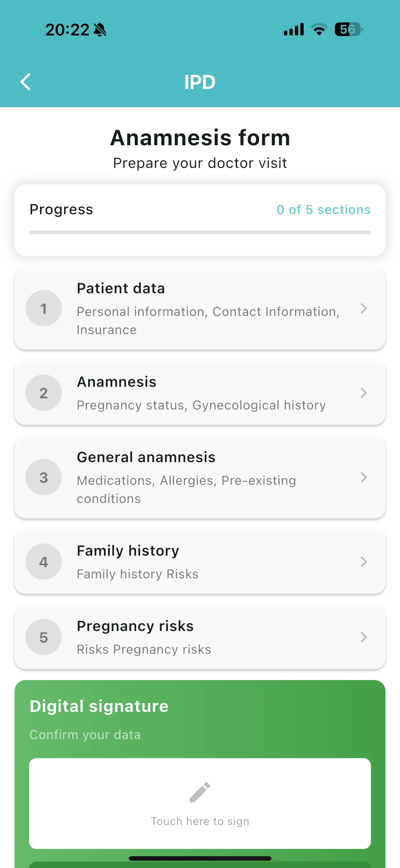Tap step number 5 circle
Viewport: 400px width, 868px height.
click(x=44, y=637)
